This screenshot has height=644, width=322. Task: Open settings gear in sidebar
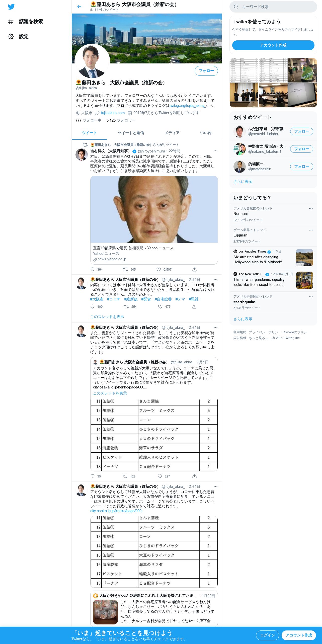click(x=11, y=36)
